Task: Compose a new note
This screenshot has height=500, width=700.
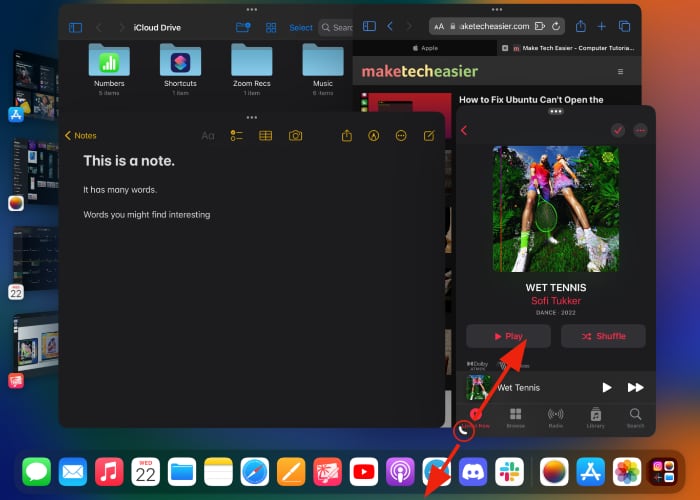Action: coord(429,136)
